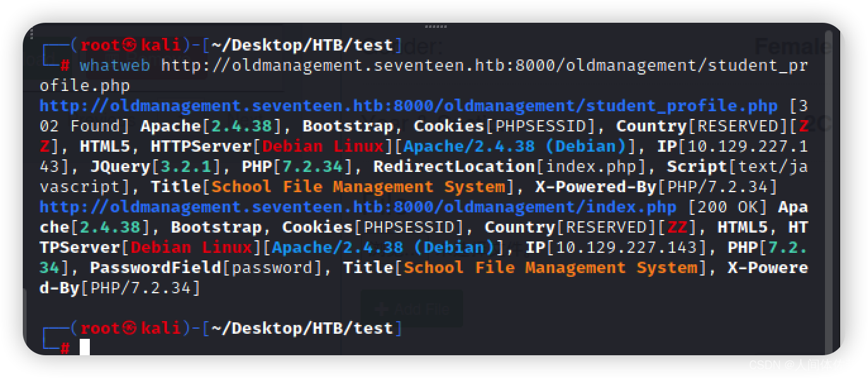Click the blue oldmanagement/index.php result URL

357,207
